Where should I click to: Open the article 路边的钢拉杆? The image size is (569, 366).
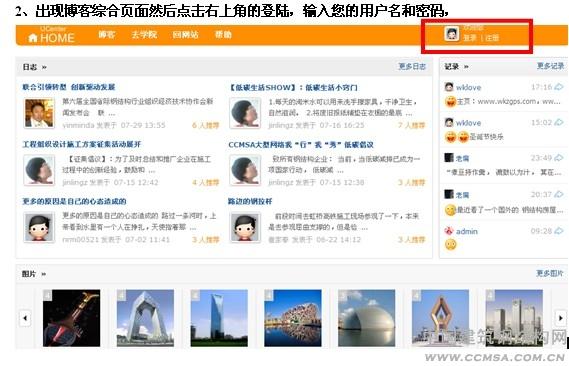pyautogui.click(x=250, y=201)
